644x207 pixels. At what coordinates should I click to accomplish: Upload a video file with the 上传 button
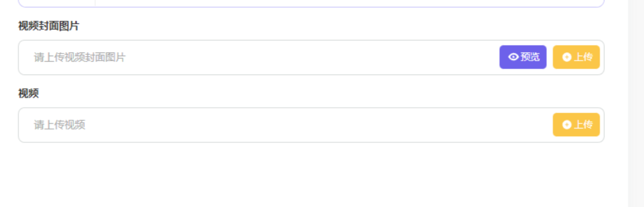pyautogui.click(x=576, y=125)
